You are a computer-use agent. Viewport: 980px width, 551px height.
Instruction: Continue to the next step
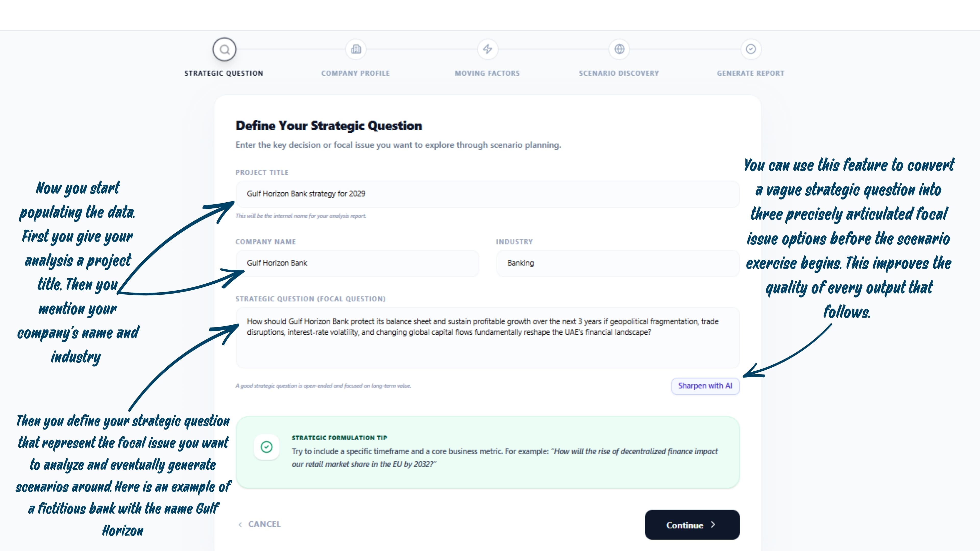(x=692, y=525)
